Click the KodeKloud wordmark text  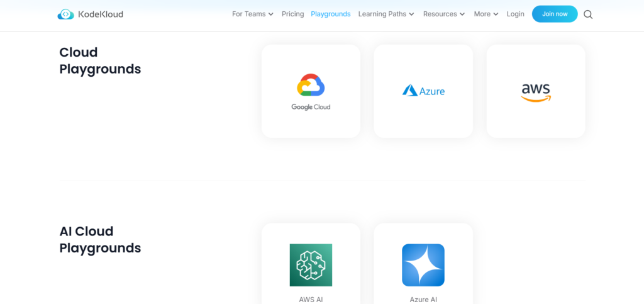pos(101,14)
